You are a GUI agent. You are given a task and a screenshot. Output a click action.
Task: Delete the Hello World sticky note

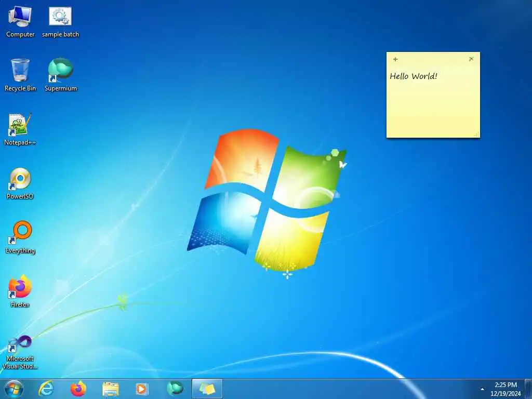[471, 59]
